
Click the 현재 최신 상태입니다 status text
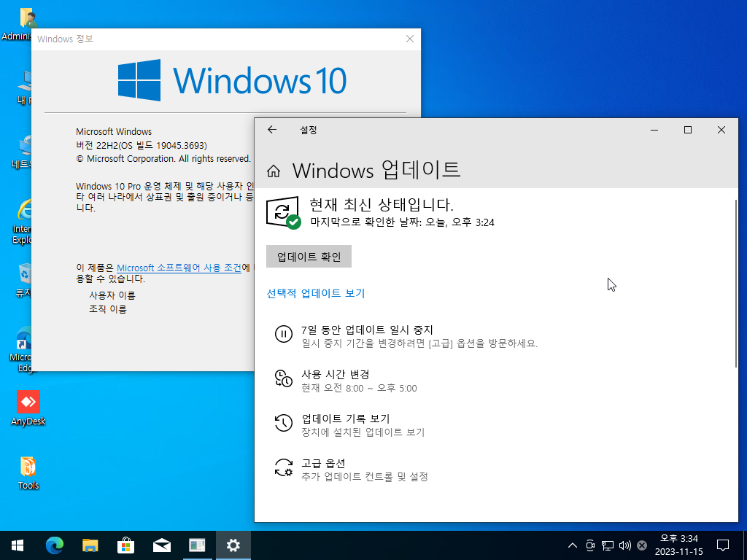[x=381, y=205]
